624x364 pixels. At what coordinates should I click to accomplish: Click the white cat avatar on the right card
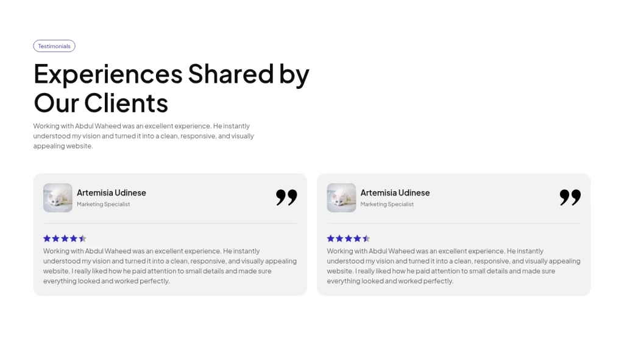341,197
